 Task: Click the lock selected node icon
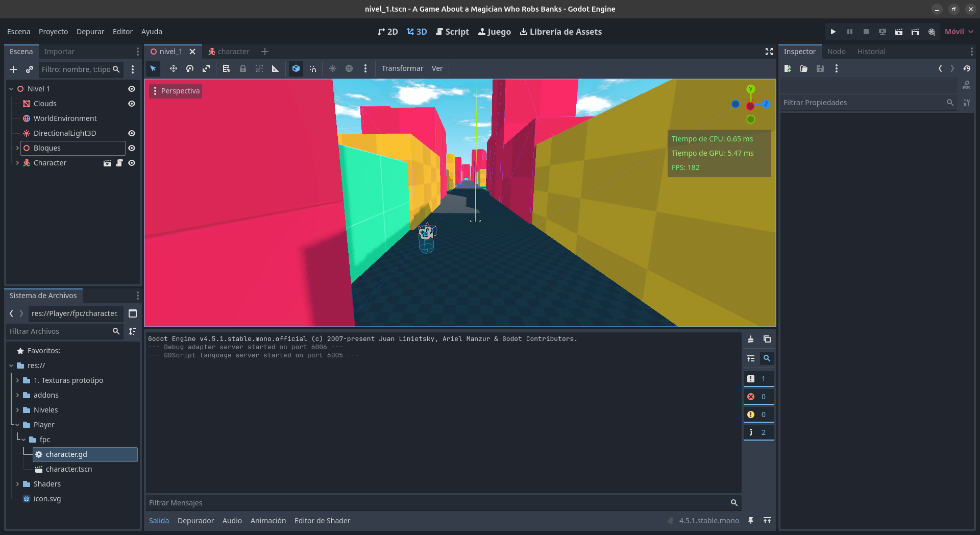click(x=243, y=68)
